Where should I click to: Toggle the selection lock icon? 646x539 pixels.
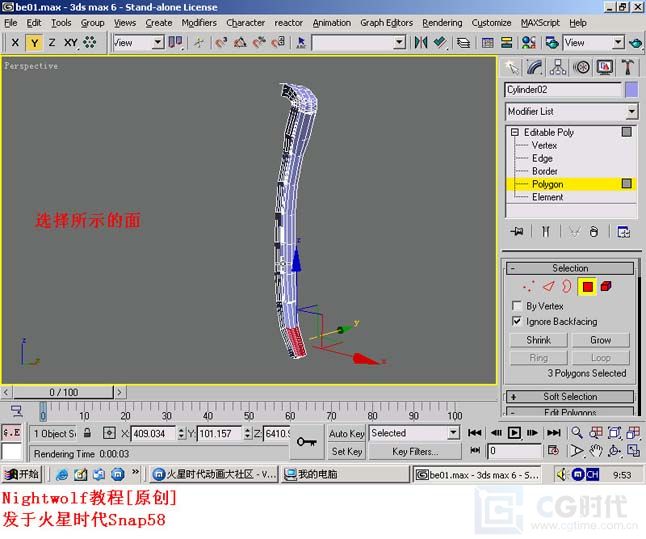(87, 433)
